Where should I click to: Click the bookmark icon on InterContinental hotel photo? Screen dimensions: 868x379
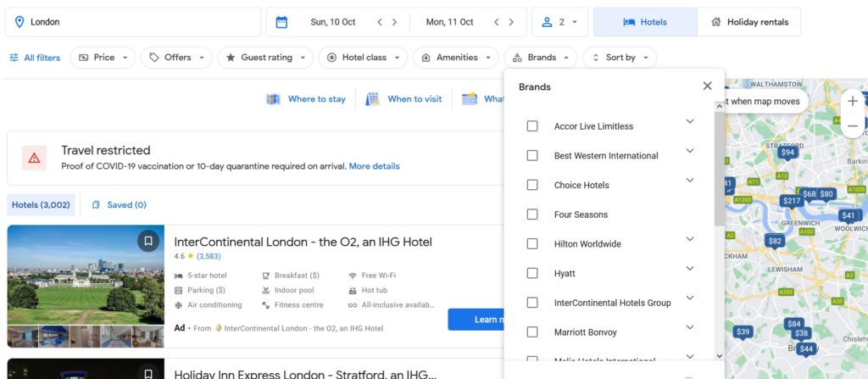[x=148, y=242]
